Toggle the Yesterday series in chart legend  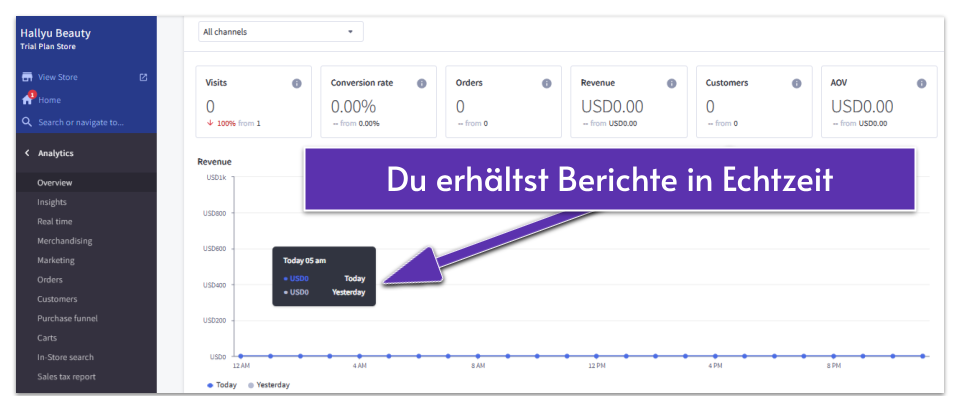pos(269,385)
